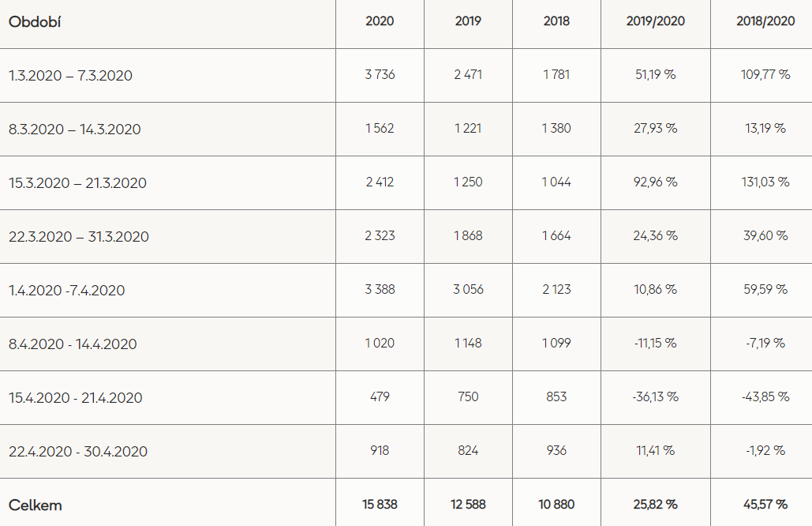Select the -36,13 % value cell
This screenshot has height=526, width=812.
click(x=656, y=397)
